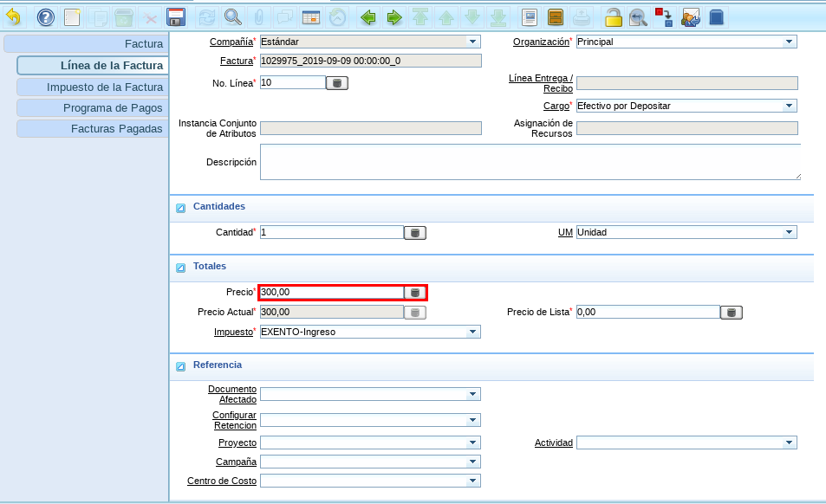Open the UM unit dropdown
This screenshot has height=504, width=826.
(789, 232)
